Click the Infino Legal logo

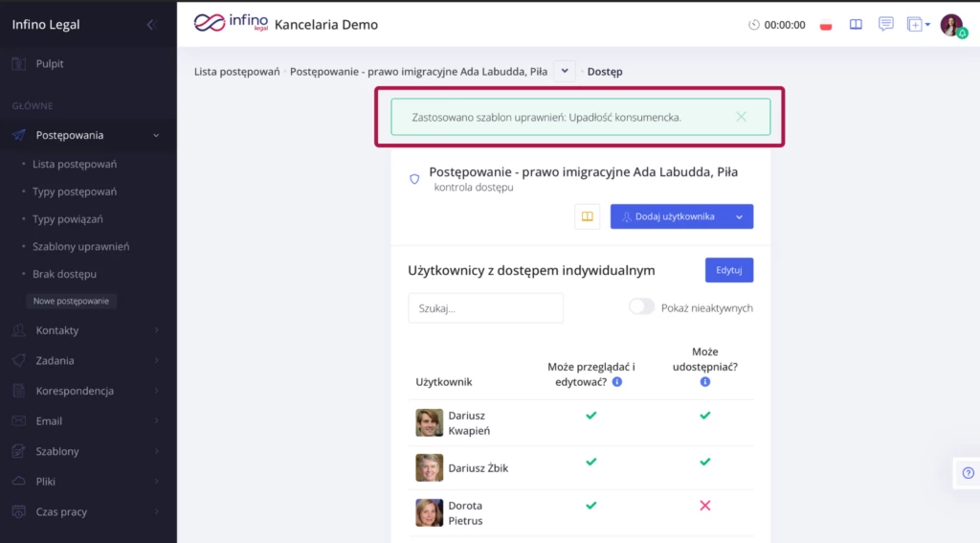point(231,23)
